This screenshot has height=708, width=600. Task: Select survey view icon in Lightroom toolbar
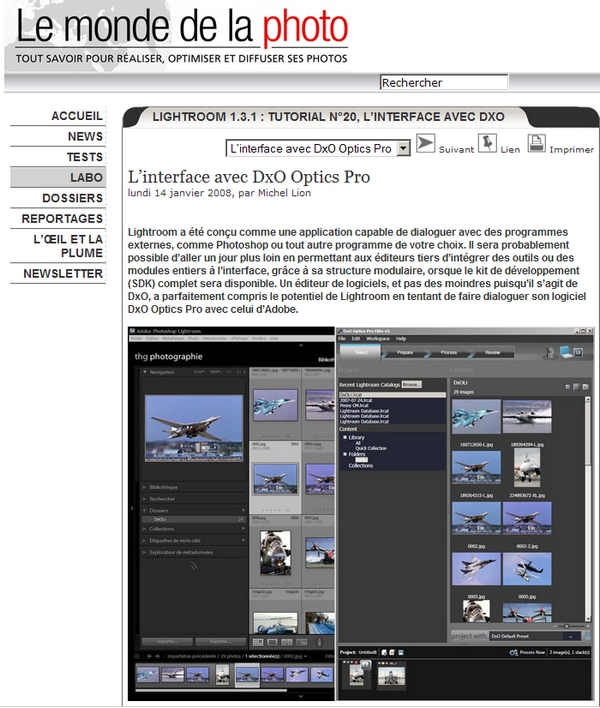301,642
